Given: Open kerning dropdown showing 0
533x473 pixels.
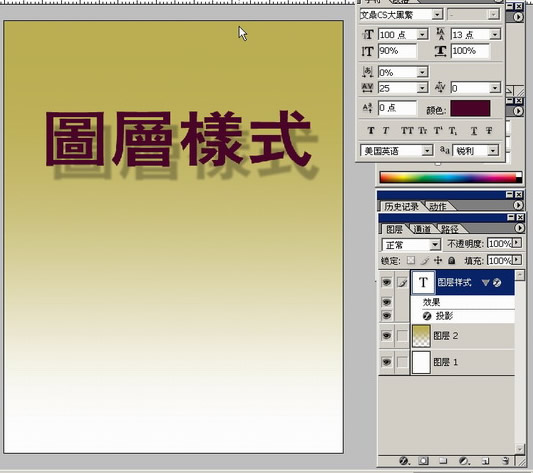Looking at the screenshot, I should [x=495, y=88].
